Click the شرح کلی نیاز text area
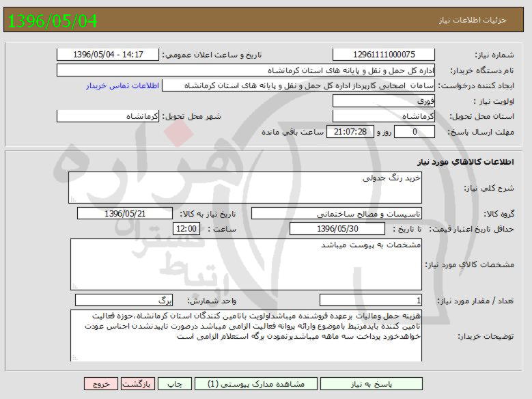Image resolution: width=532 pixels, height=399 pixels. (245, 187)
